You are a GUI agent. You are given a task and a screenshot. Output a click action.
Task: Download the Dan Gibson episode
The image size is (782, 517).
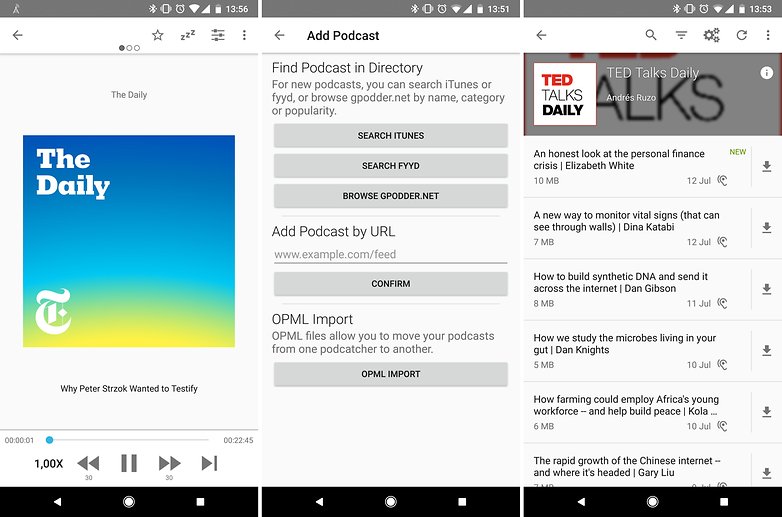767,289
